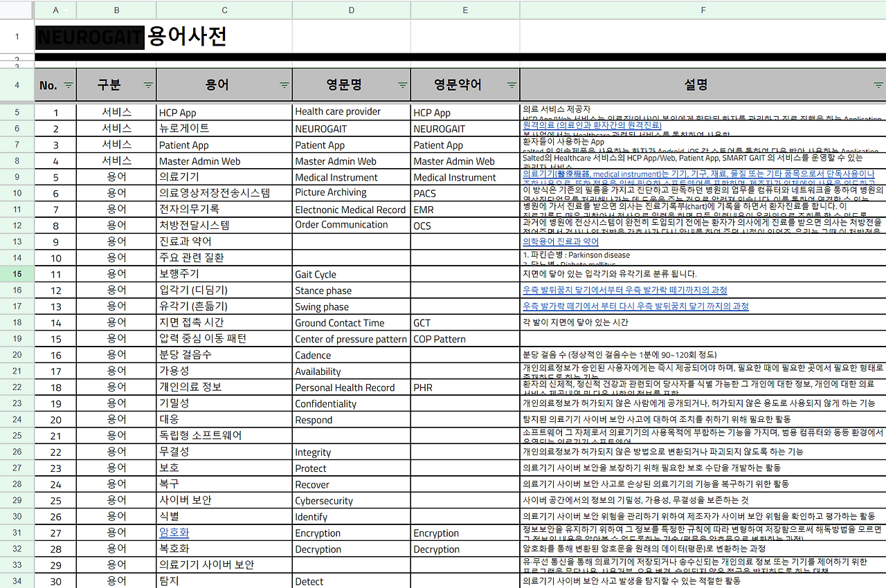Select the 전자의무기록 cell

pyautogui.click(x=224, y=209)
